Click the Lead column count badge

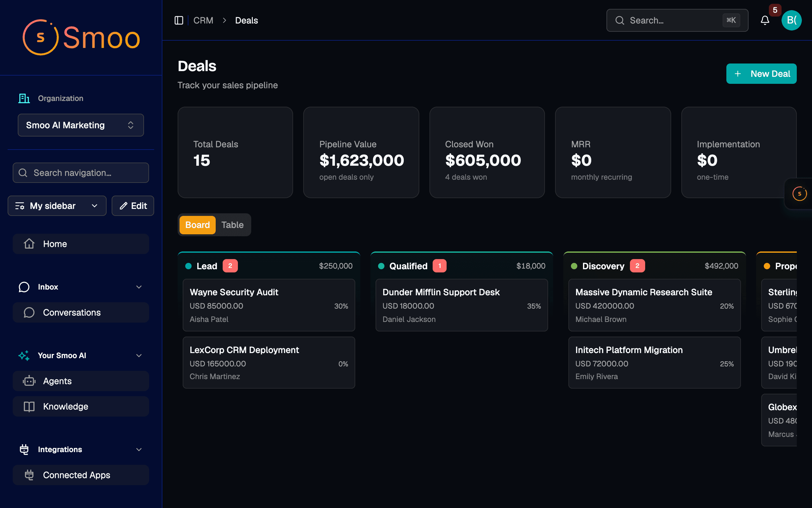click(x=230, y=266)
